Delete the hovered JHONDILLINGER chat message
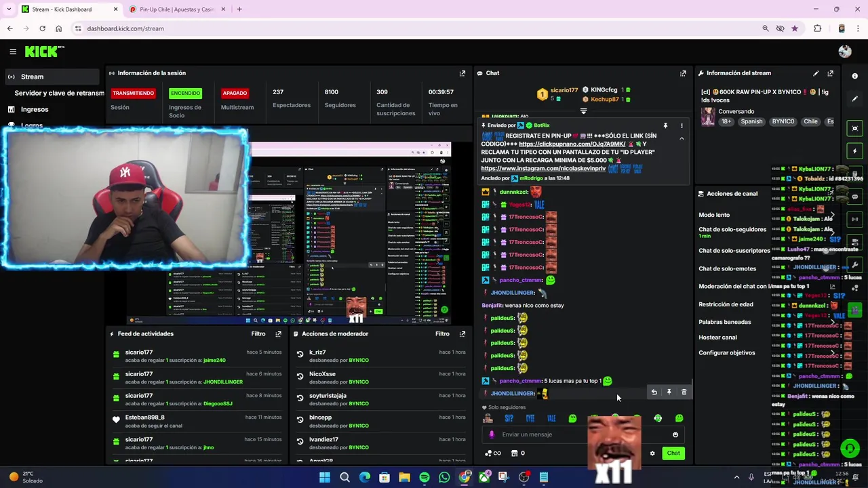 (x=684, y=392)
